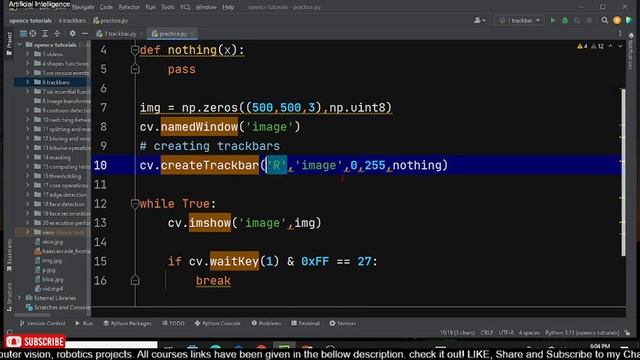The width and height of the screenshot is (640, 360).
Task: Open the Refactor menu
Action: click(129, 7)
